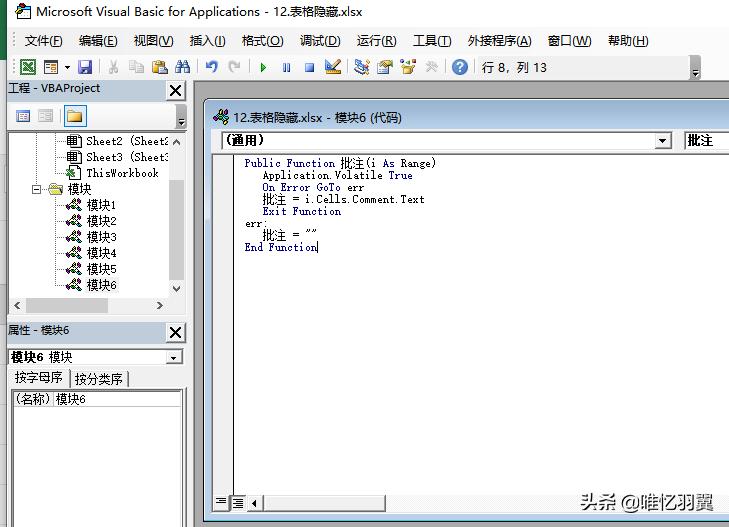Screen dimensions: 729x527
Task: Close the 属性 - 模块6 panel
Action: pos(176,332)
